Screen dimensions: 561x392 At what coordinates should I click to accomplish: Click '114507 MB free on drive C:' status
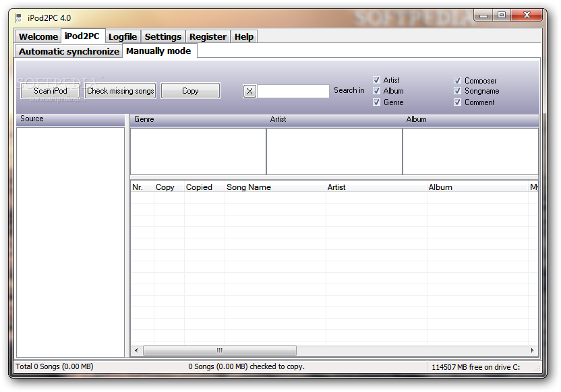[x=475, y=367]
